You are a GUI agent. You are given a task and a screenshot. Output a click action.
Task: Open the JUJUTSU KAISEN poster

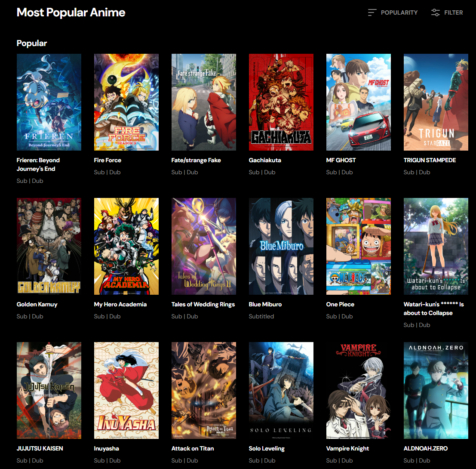point(49,390)
